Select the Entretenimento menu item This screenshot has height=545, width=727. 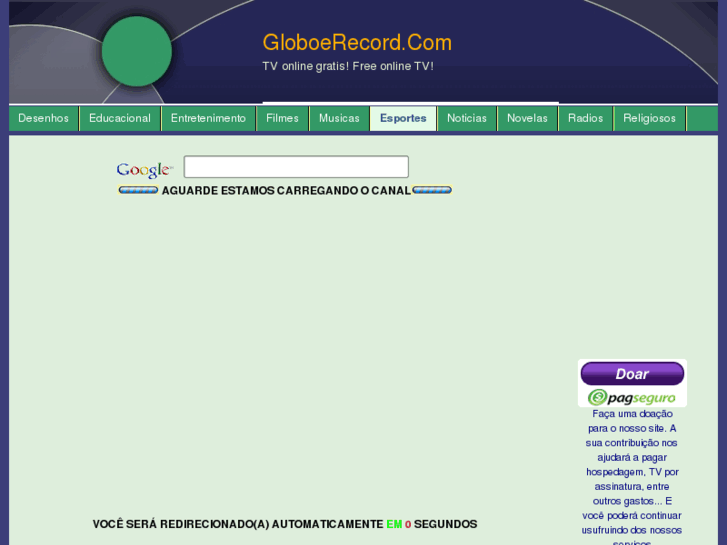pyautogui.click(x=208, y=118)
